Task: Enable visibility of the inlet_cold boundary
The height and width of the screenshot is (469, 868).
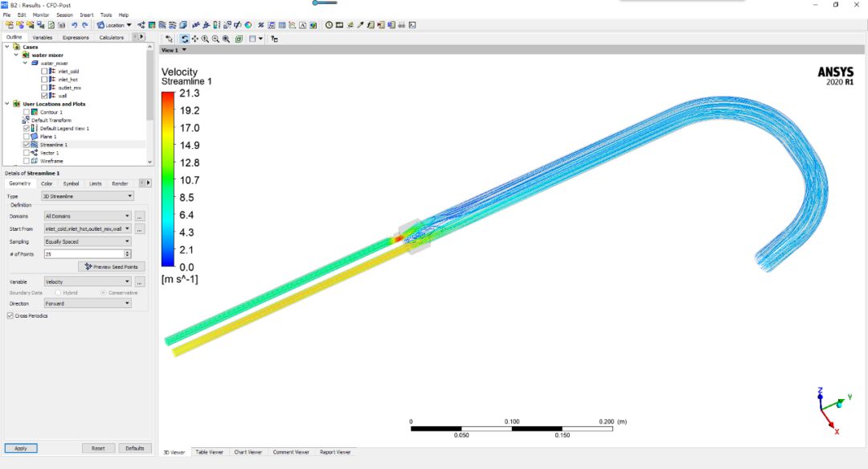Action: pos(45,72)
